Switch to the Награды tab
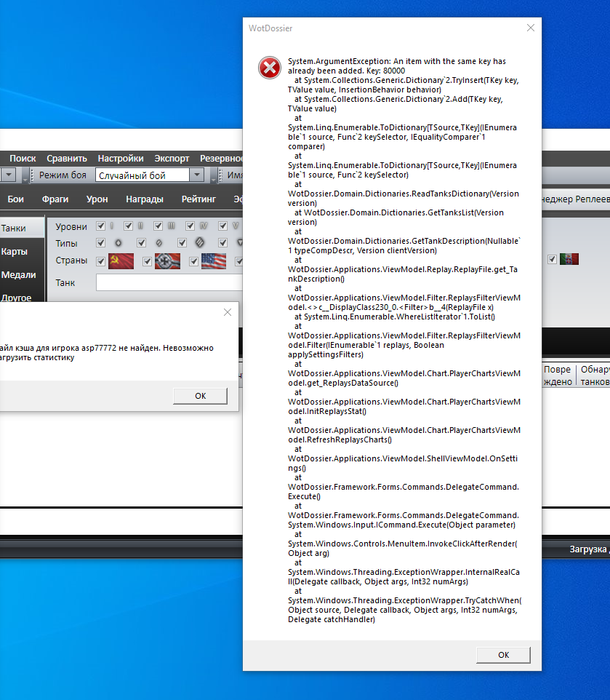Viewport: 610px width, 700px height. pyautogui.click(x=145, y=199)
